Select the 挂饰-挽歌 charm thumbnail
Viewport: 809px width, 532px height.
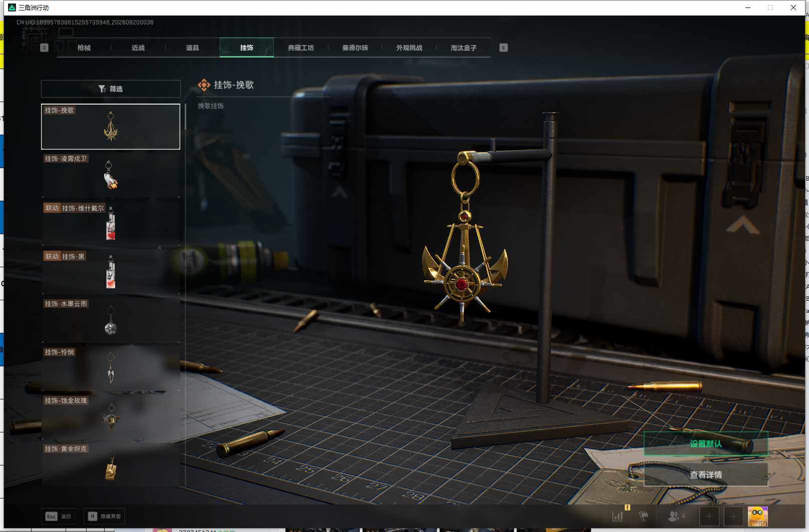[111, 127]
